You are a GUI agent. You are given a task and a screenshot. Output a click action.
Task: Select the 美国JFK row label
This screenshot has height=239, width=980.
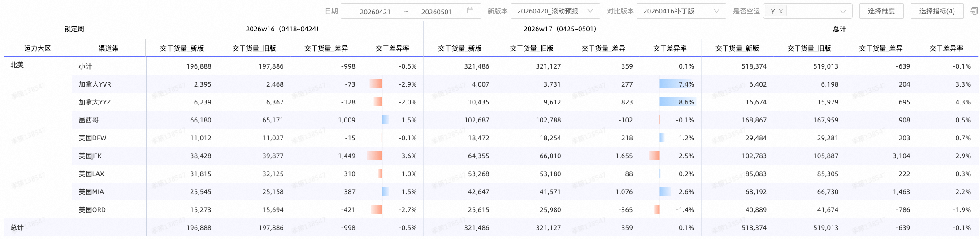[90, 156]
